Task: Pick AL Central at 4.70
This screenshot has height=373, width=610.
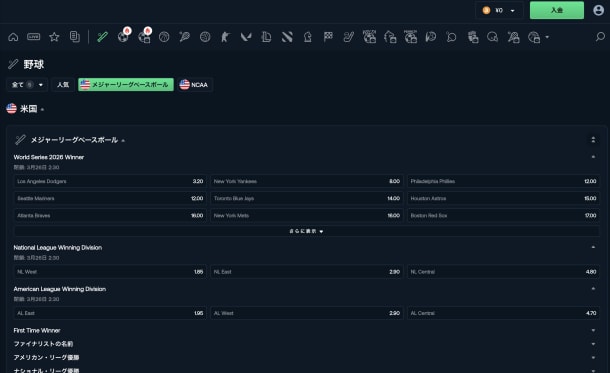Action: (503, 313)
